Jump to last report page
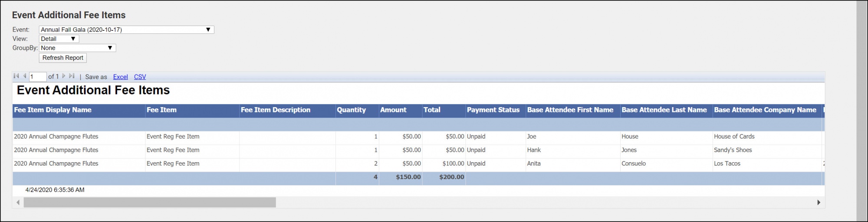Image resolution: width=868 pixels, height=222 pixels. pos(72,76)
